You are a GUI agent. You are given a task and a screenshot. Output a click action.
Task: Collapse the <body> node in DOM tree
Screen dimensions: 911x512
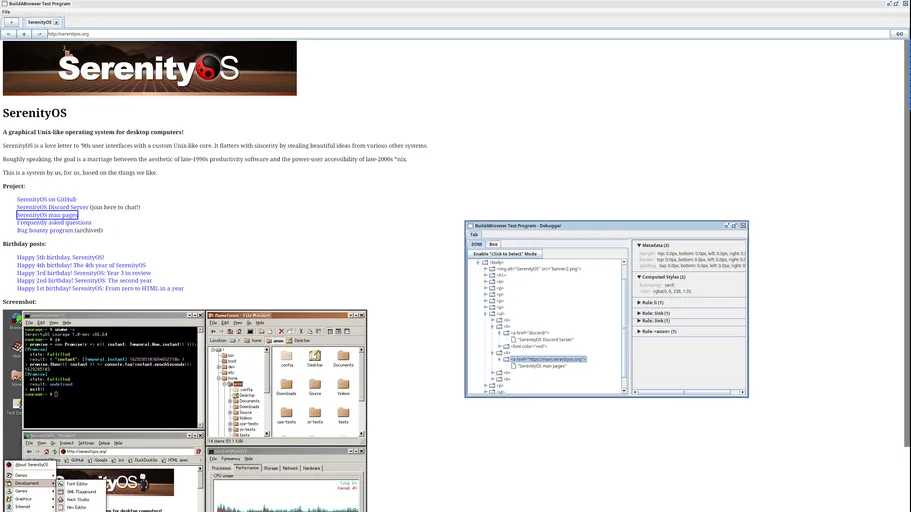point(478,263)
